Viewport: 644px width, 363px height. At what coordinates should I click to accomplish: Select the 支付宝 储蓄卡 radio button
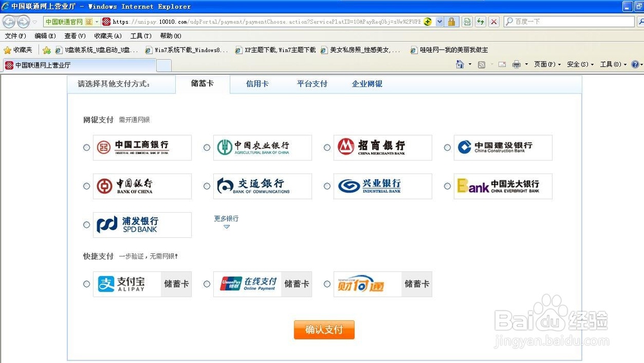[x=87, y=284]
